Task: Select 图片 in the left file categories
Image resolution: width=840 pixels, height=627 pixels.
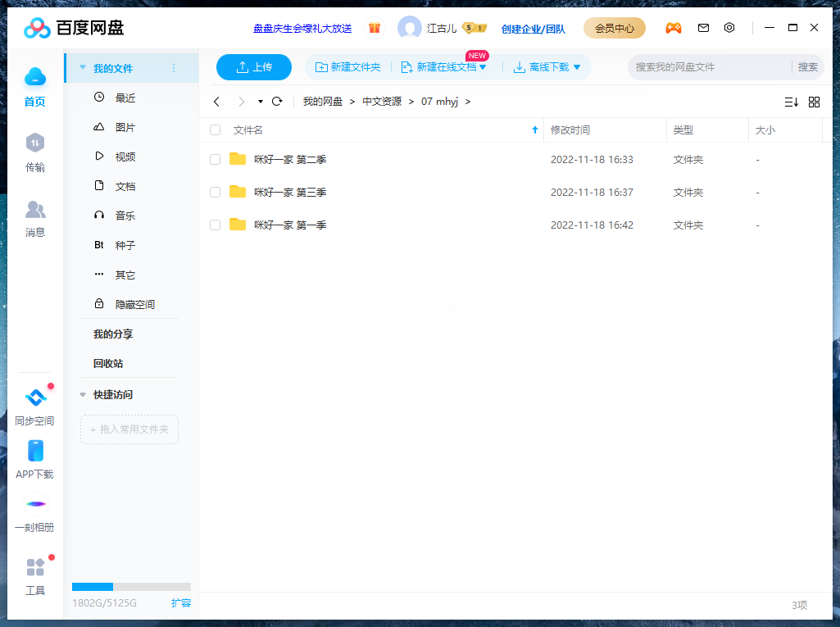Action: point(125,128)
